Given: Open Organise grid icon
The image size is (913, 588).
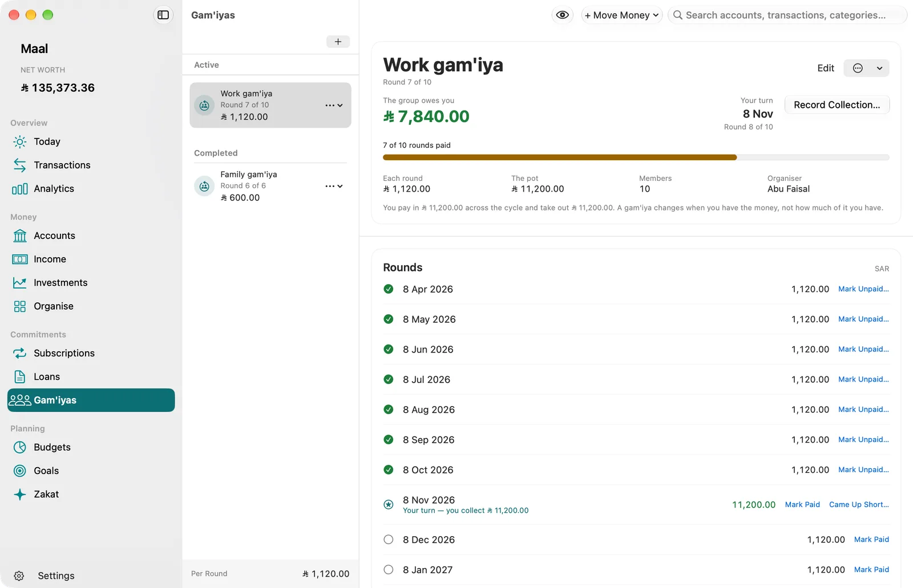Looking at the screenshot, I should 20,306.
